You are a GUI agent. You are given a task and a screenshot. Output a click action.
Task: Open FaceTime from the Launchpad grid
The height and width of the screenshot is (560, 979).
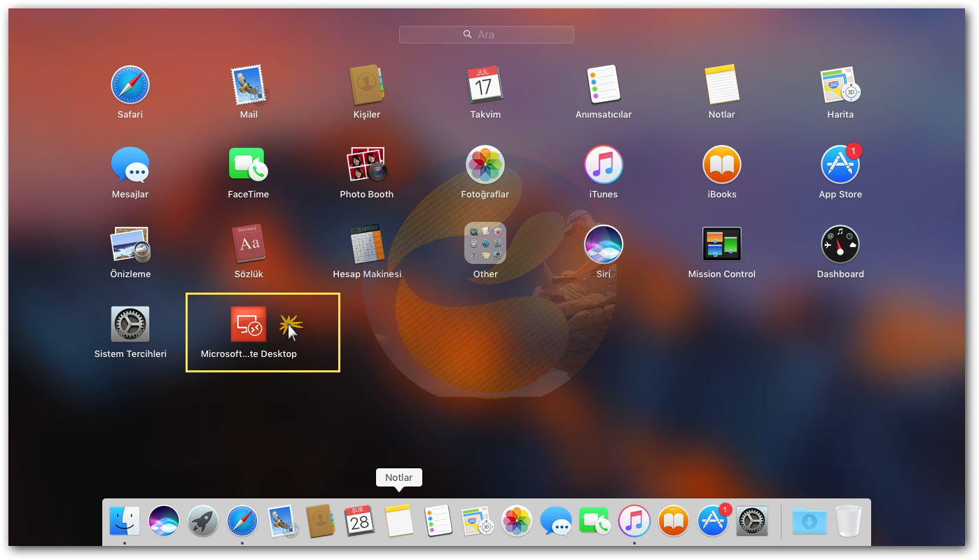pyautogui.click(x=249, y=165)
